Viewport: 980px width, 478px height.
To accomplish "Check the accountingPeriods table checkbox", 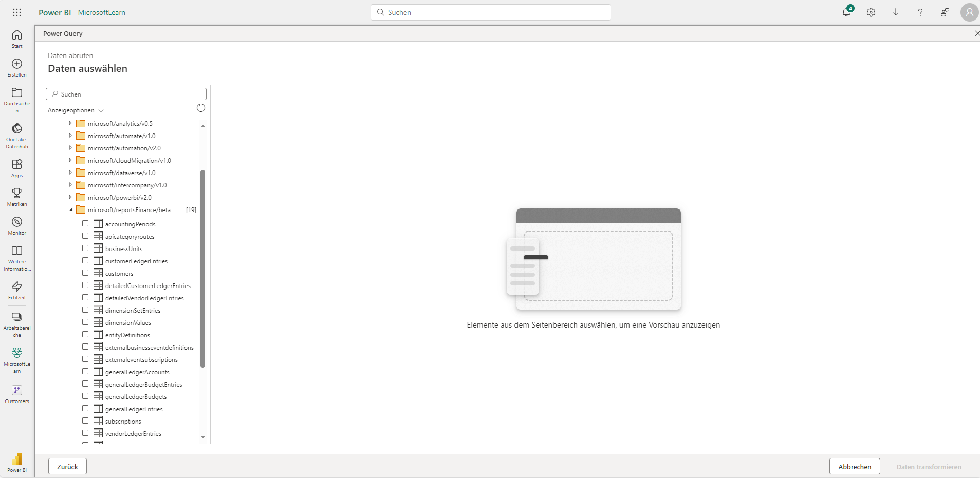I will [85, 223].
